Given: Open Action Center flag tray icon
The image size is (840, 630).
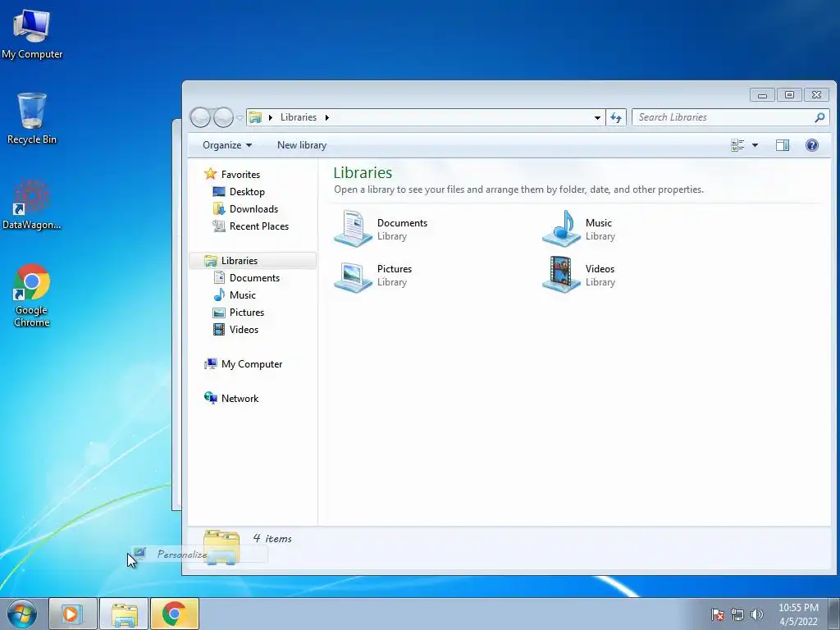Looking at the screenshot, I should point(718,614).
